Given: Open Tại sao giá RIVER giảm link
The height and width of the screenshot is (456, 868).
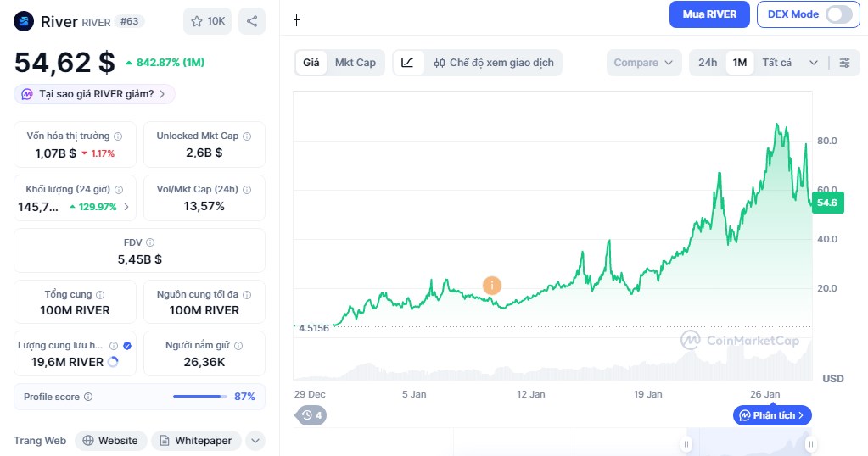Looking at the screenshot, I should [x=95, y=94].
